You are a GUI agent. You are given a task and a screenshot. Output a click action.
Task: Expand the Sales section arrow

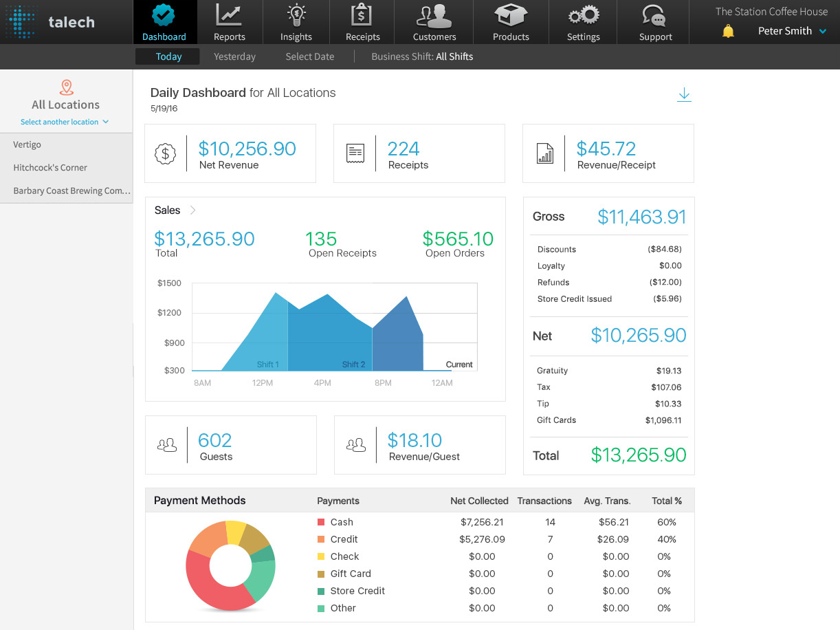(192, 210)
